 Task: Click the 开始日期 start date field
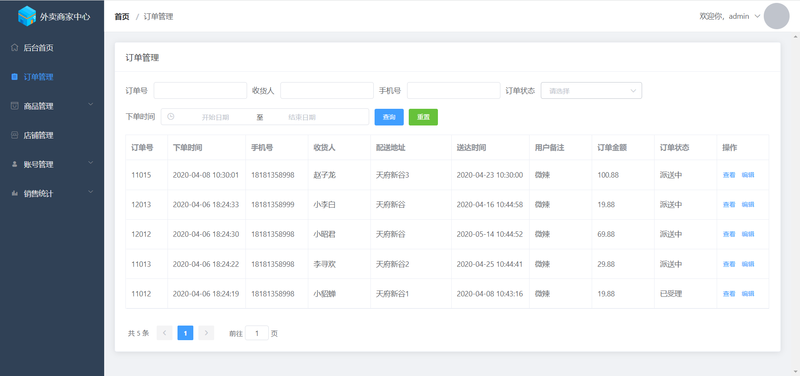(215, 117)
